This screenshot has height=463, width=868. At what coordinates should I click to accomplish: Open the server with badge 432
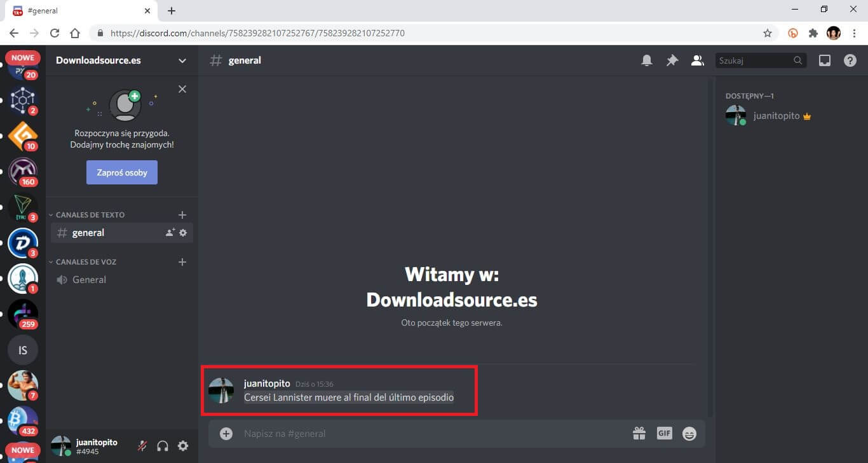(23, 421)
